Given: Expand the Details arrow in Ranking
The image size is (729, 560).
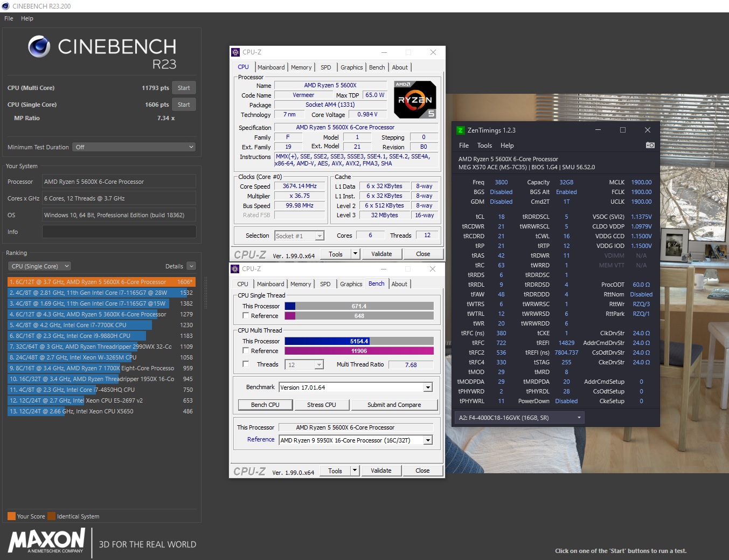Looking at the screenshot, I should (191, 266).
